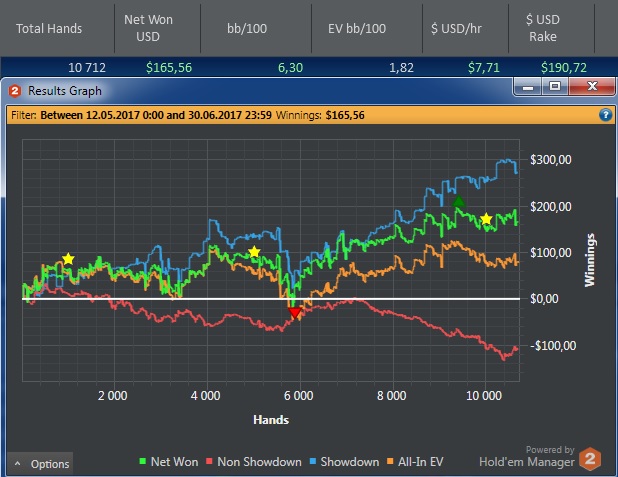The image size is (618, 477).
Task: Sort by EV bb/100 column header
Action: [x=367, y=28]
